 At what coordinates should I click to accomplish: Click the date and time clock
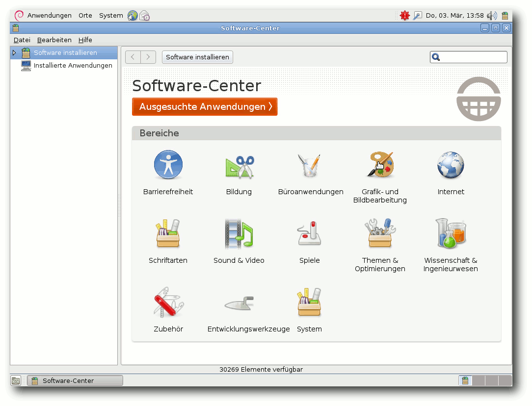(x=454, y=16)
